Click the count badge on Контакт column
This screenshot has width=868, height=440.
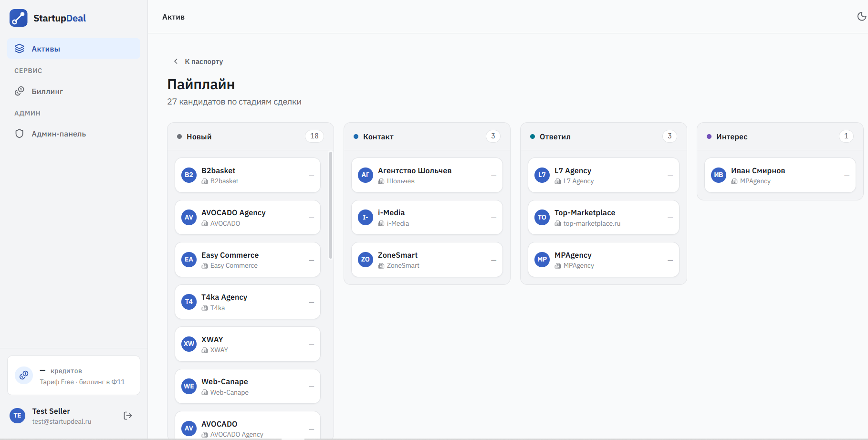pyautogui.click(x=493, y=136)
